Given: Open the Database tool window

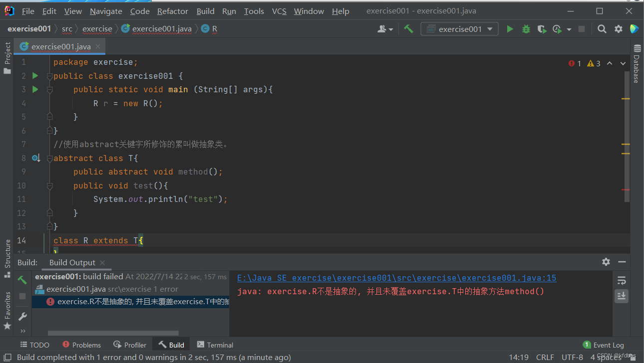Looking at the screenshot, I should (637, 63).
